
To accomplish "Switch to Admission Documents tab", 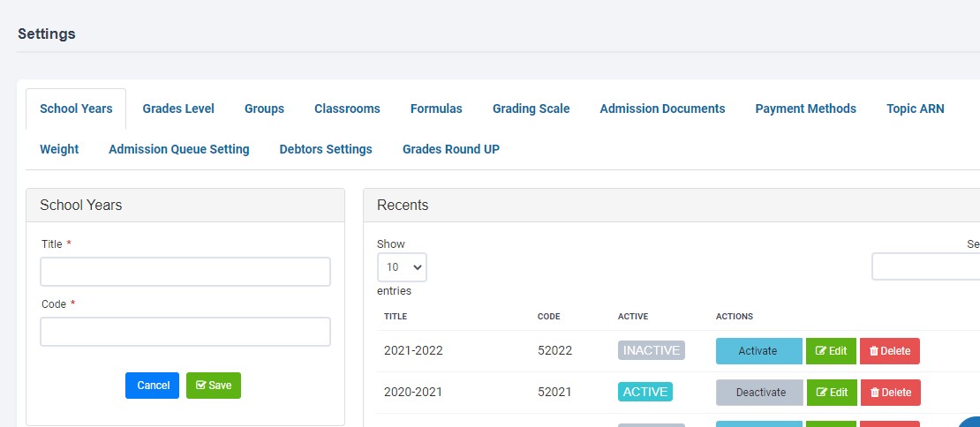I will click(x=662, y=109).
